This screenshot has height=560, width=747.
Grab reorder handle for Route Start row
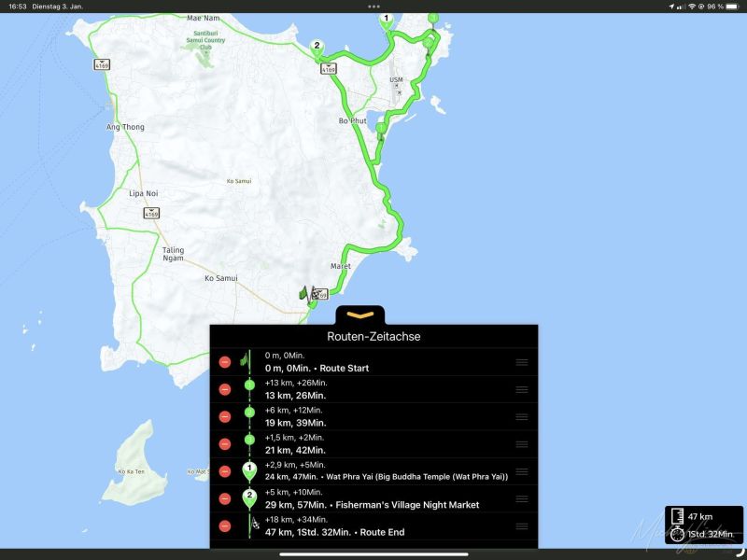(521, 362)
